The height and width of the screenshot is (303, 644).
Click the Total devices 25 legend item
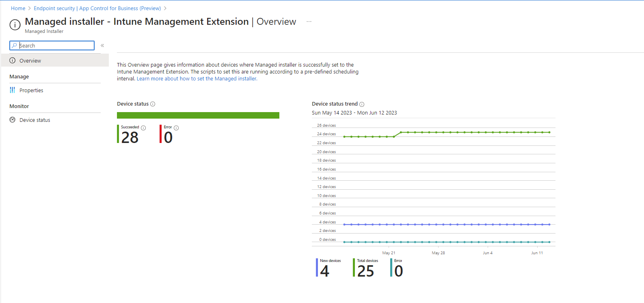pos(365,268)
